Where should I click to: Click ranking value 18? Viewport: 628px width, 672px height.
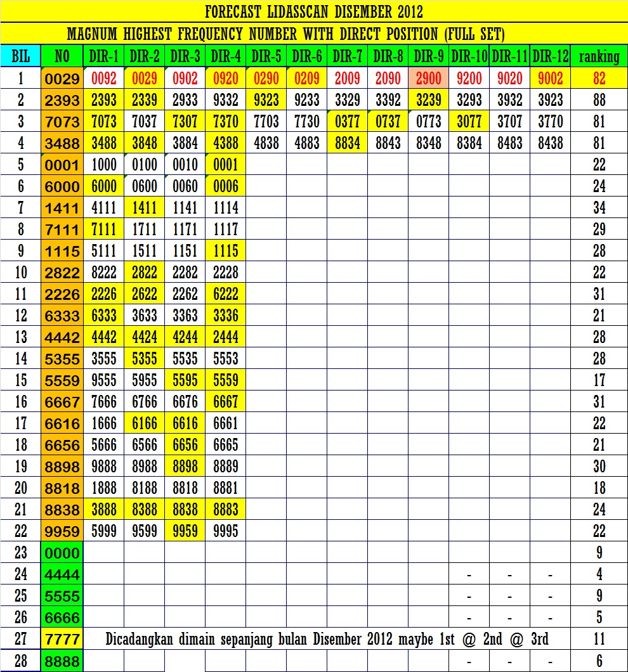tap(599, 488)
